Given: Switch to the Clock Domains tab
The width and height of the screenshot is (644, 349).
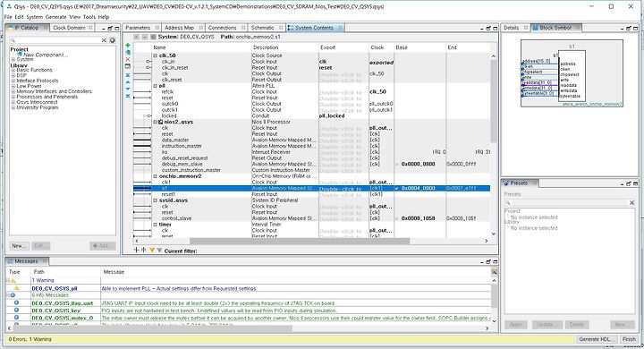Looking at the screenshot, I should (69, 28).
